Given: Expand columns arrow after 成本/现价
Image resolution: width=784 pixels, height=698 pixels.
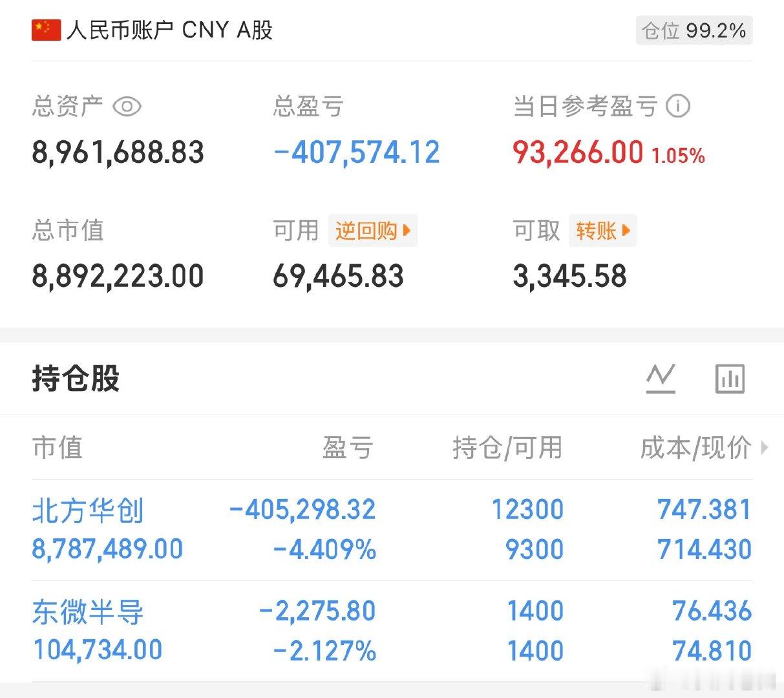Looking at the screenshot, I should pos(765,447).
